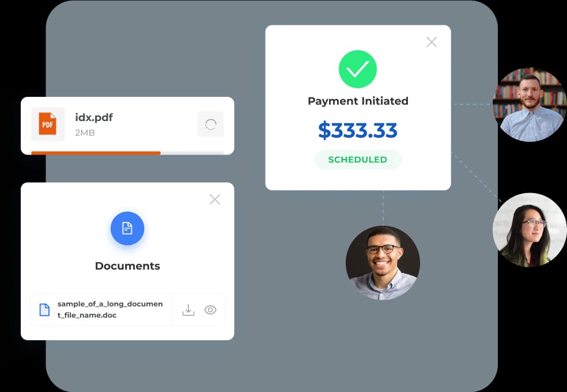Click the 2MB file size label
567x392 pixels.
point(85,133)
